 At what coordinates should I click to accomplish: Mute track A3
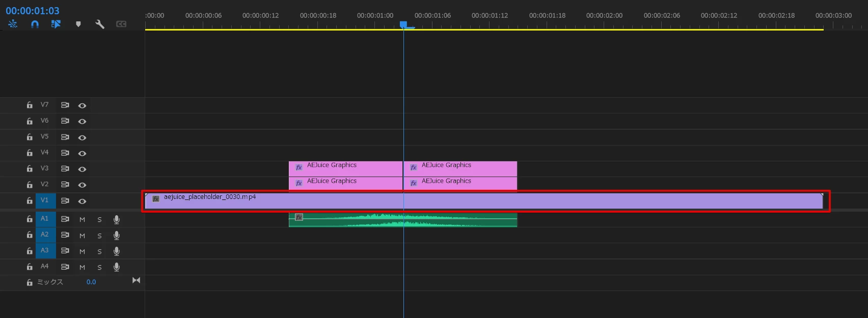[x=82, y=251]
